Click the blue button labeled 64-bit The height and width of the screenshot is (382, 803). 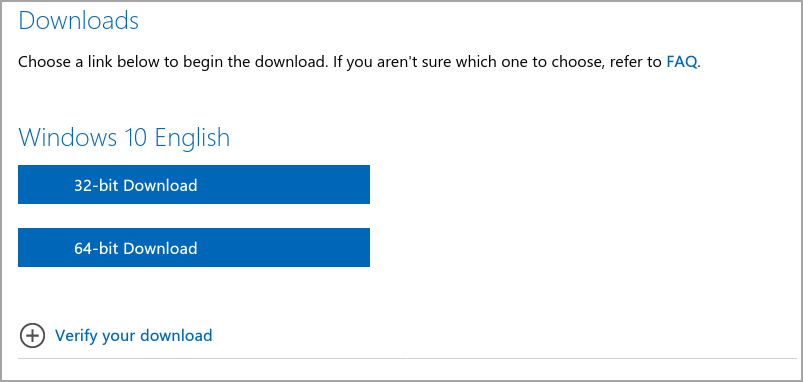(x=194, y=247)
